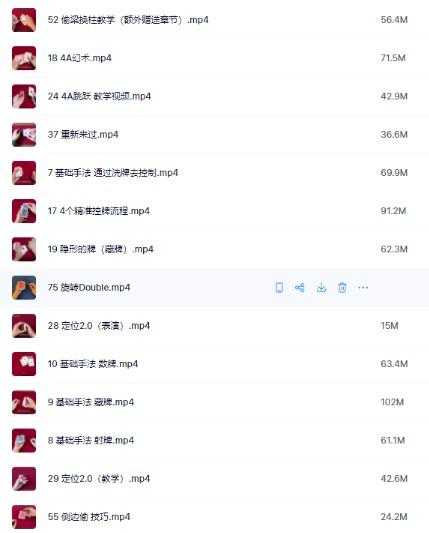The width and height of the screenshot is (429, 533).
Task: Open more options for 75 旋转Double.mp4
Action: [363, 288]
